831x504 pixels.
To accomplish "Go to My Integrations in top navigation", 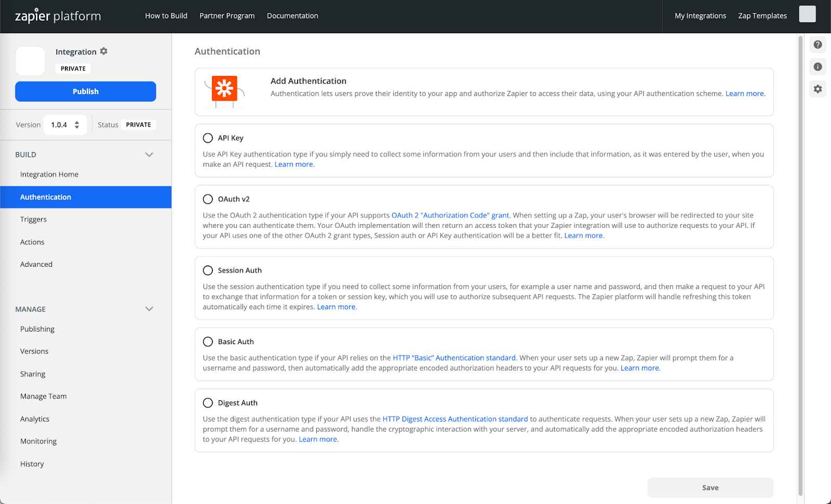I will (x=700, y=16).
